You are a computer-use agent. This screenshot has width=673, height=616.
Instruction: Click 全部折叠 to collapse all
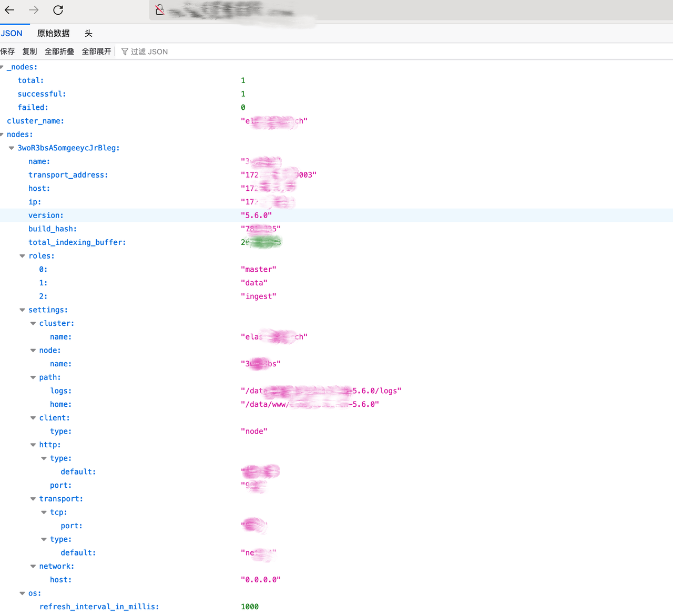click(59, 52)
